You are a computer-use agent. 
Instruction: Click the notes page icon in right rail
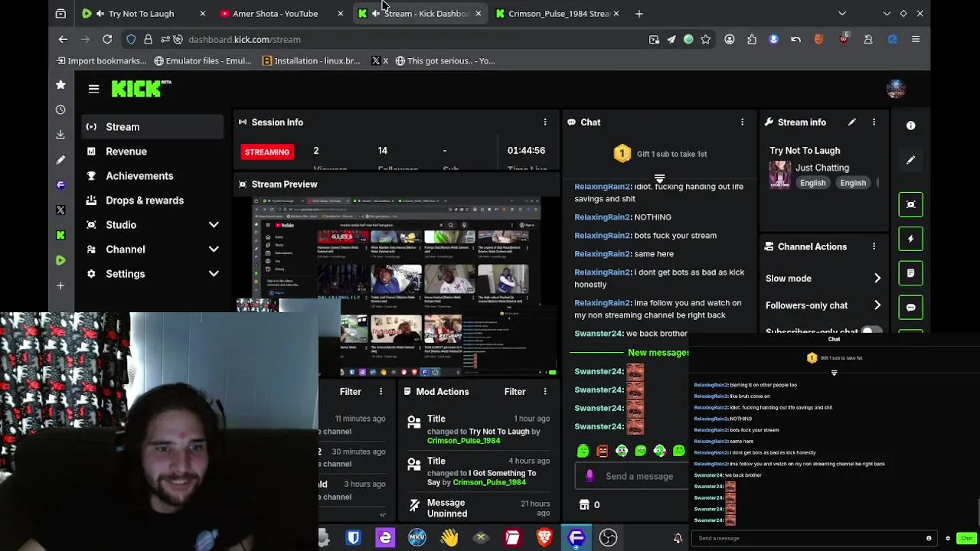[911, 273]
